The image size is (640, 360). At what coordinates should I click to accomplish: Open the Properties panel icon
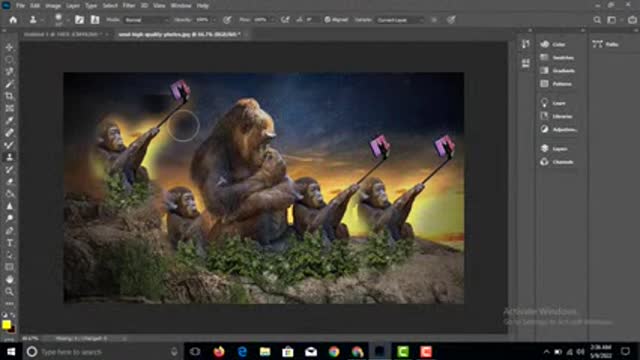526,63
